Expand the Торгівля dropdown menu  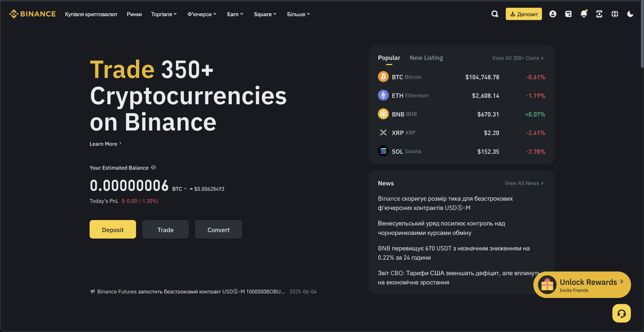164,14
